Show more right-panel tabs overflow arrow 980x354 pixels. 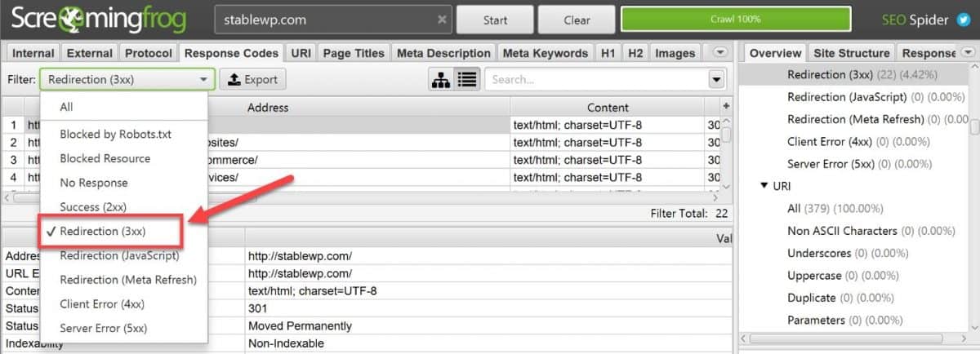tap(968, 52)
